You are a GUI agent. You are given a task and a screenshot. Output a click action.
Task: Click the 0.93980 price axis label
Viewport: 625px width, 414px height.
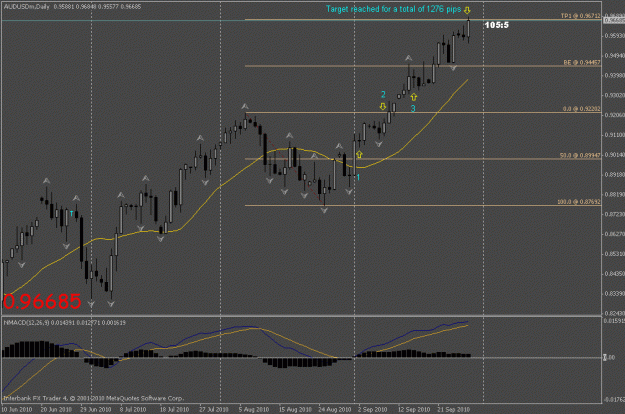[614, 76]
